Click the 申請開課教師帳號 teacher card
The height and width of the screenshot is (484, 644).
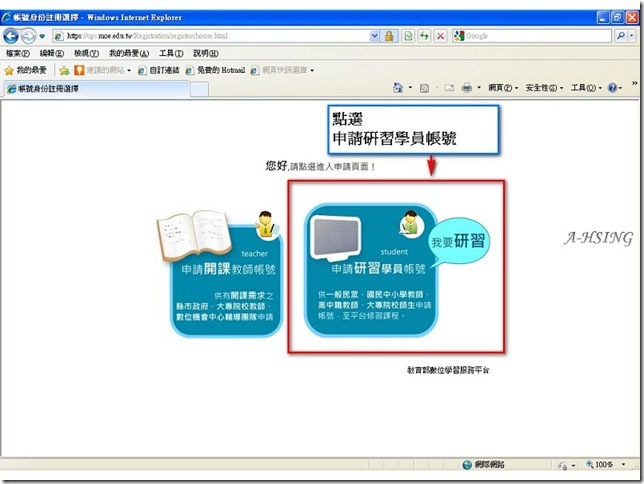point(226,281)
